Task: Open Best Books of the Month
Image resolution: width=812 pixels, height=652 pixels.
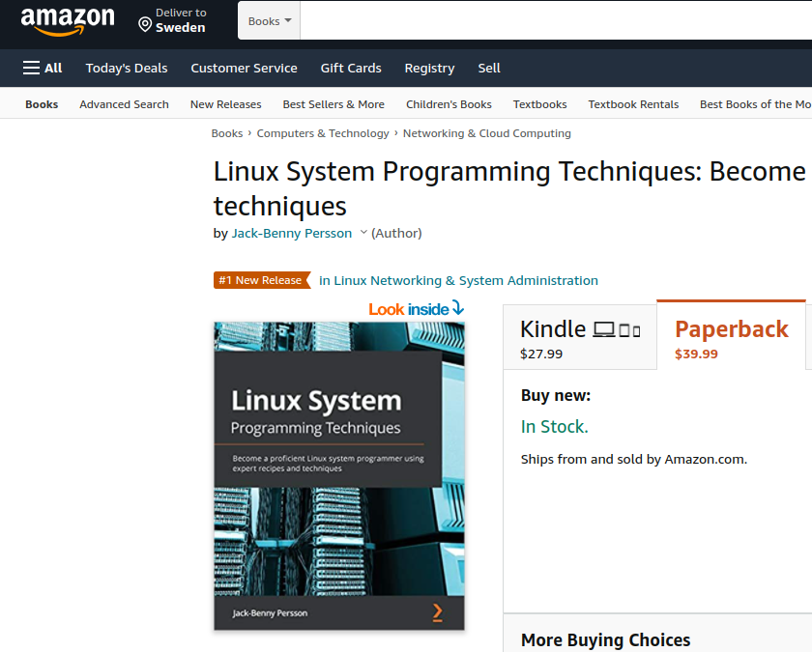Action: point(756,104)
